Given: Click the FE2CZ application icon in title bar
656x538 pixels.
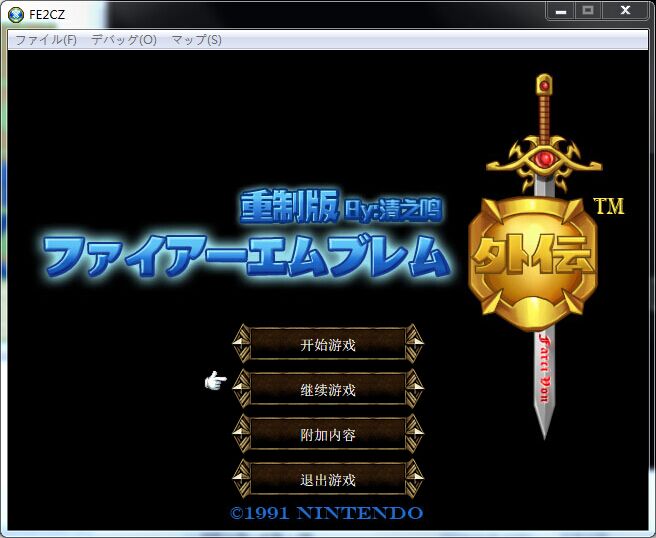Looking at the screenshot, I should pos(16,14).
